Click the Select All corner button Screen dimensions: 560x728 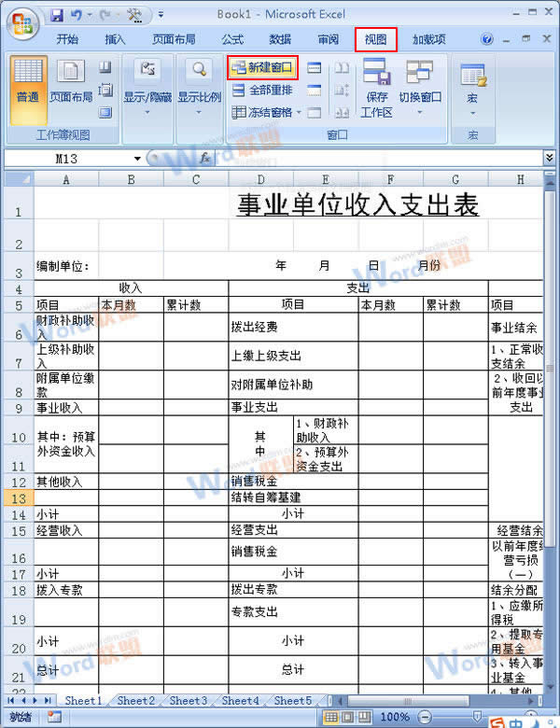19,179
